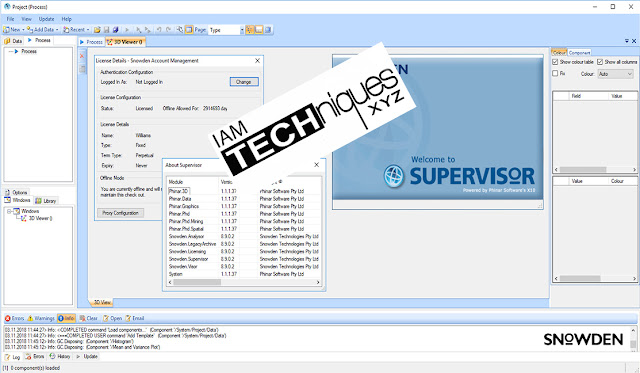The image size is (640, 373).
Task: Clear the log messages
Action: tap(89, 318)
